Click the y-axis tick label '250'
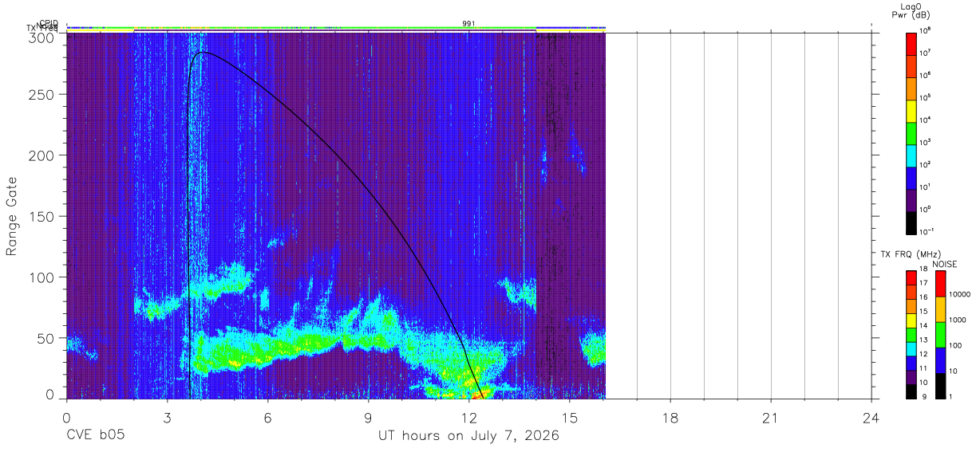The image size is (980, 452). click(43, 95)
